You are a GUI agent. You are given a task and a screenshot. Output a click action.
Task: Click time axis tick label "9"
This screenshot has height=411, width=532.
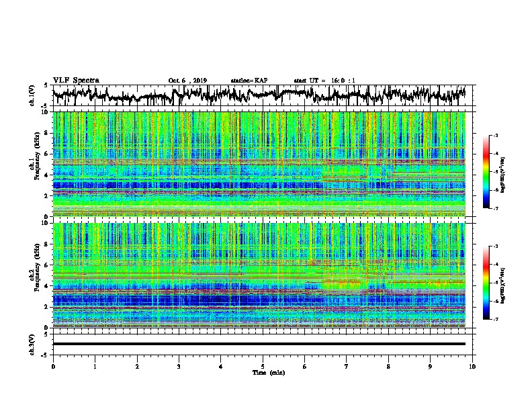[430, 367]
